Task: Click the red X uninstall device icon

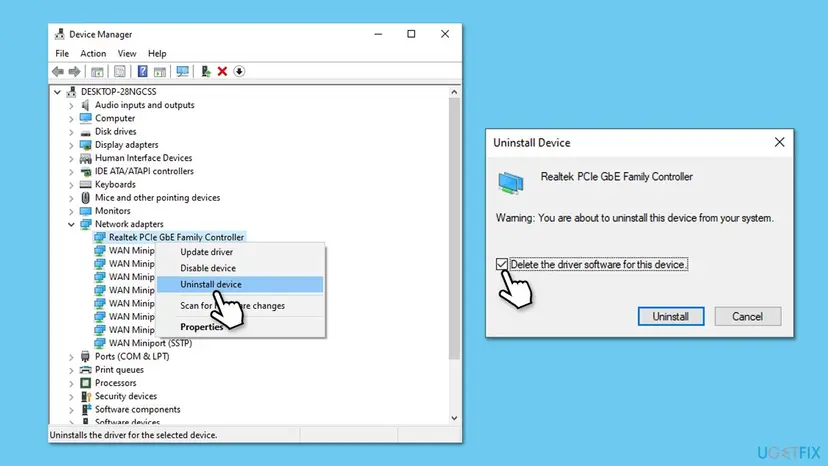Action: pyautogui.click(x=222, y=71)
